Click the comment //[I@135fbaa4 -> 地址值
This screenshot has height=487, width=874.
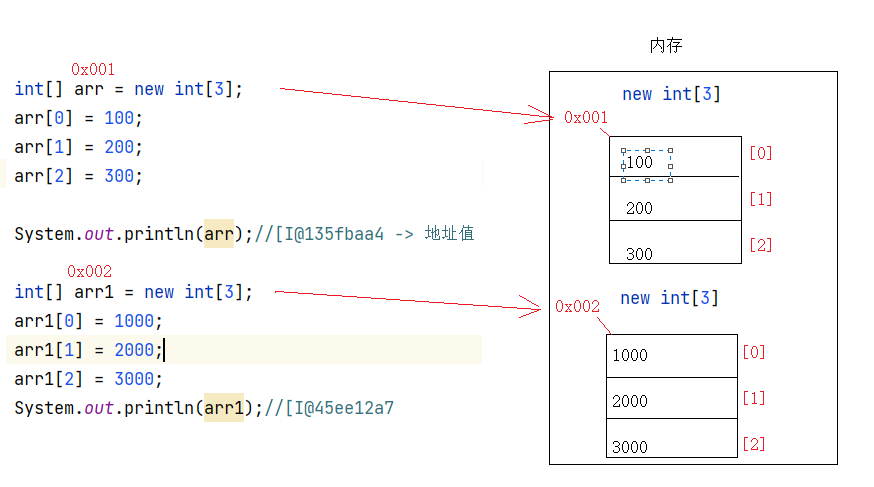click(x=364, y=234)
